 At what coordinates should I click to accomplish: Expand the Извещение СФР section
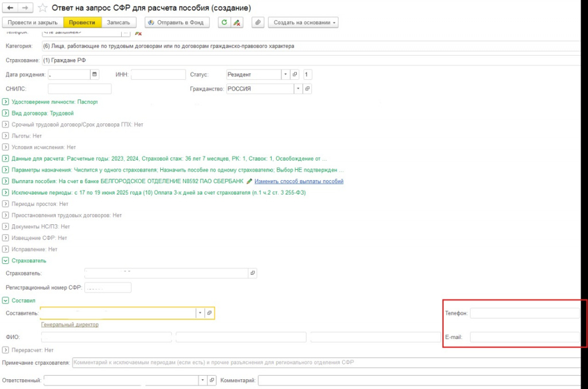point(6,238)
